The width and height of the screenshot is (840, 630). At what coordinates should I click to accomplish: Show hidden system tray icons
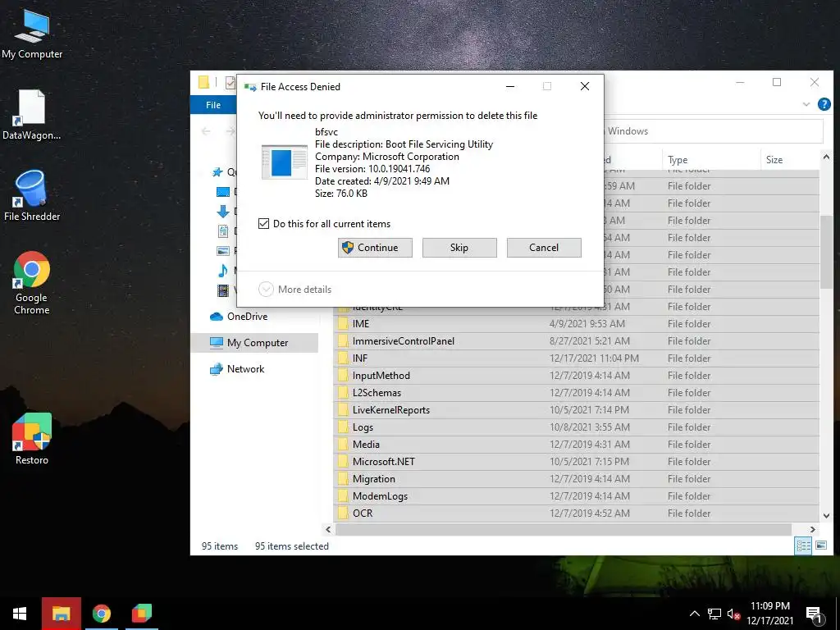694,614
